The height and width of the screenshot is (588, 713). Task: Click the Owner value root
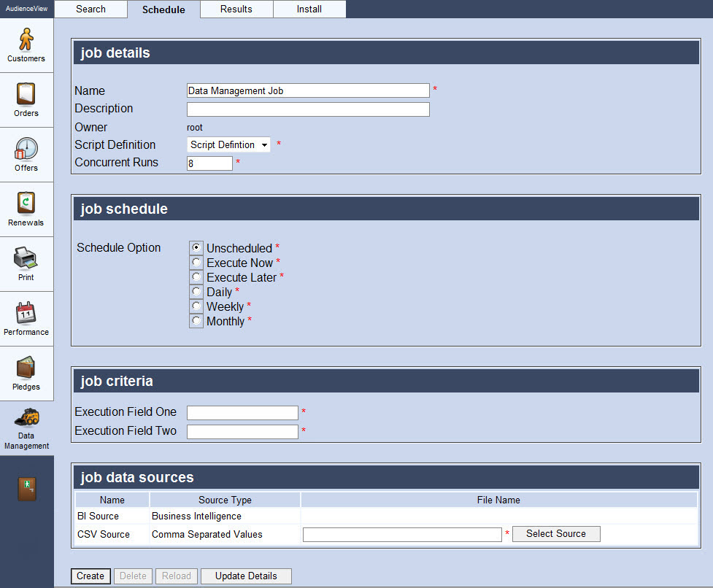point(195,128)
